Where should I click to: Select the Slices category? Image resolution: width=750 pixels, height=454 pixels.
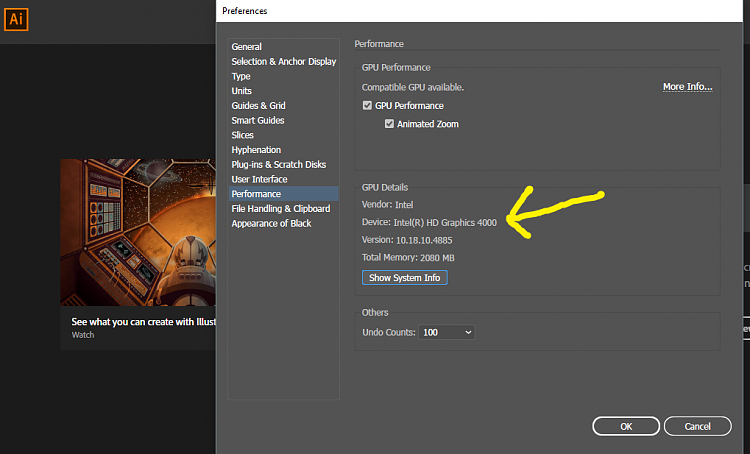coord(243,135)
